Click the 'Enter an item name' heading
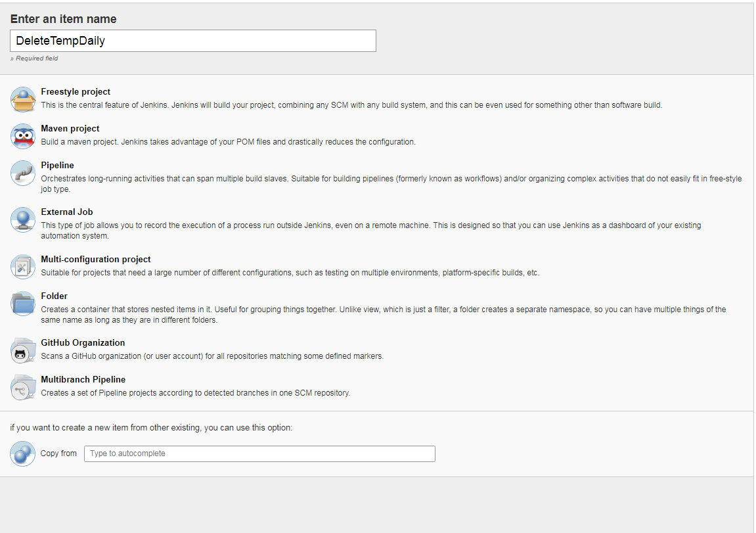The height and width of the screenshot is (533, 756). point(64,19)
